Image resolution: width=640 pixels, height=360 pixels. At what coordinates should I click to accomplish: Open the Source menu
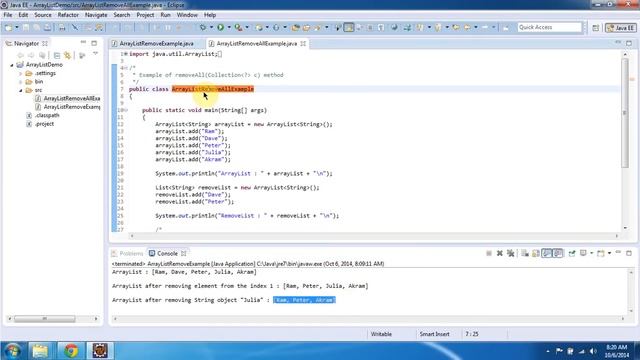[43, 15]
